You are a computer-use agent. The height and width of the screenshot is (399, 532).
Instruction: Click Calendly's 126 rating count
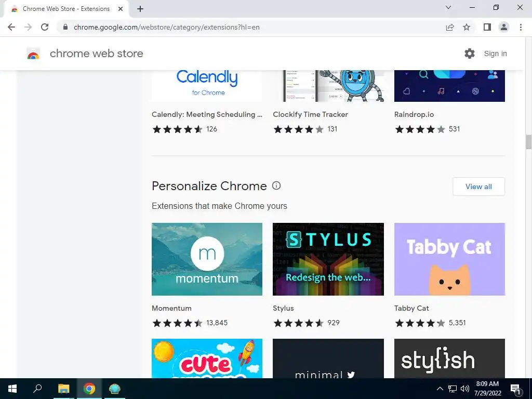[x=212, y=129]
